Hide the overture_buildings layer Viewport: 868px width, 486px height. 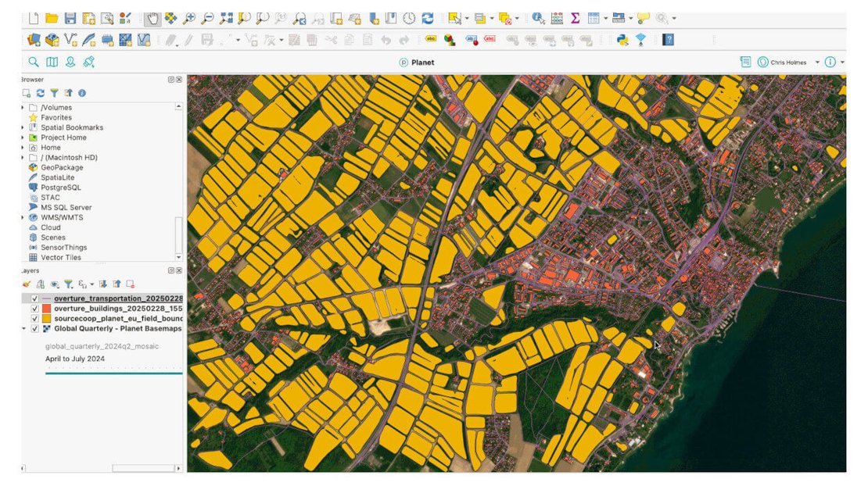pos(35,309)
